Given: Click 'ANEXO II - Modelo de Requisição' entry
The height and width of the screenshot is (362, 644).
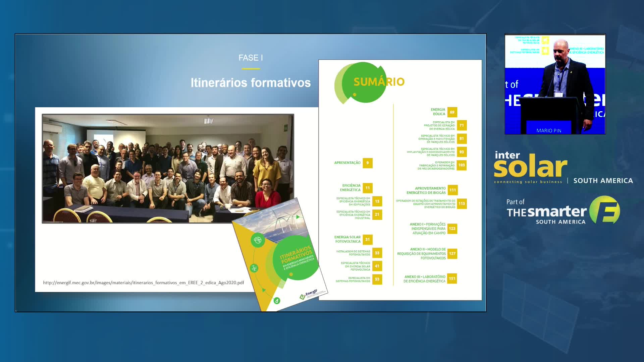Looking at the screenshot, I should click(422, 254).
